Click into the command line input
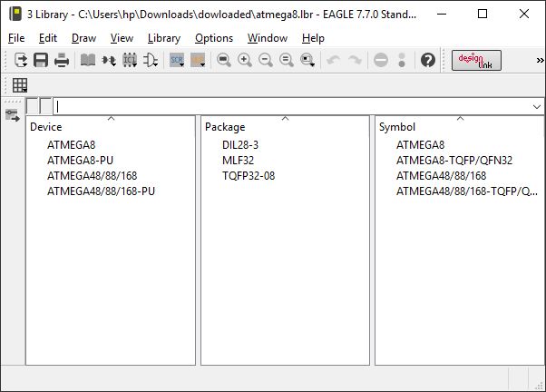The width and height of the screenshot is (546, 392). coord(292,106)
